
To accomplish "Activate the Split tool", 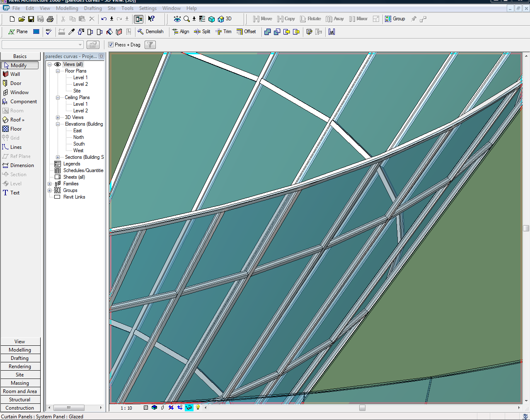I will coord(202,32).
